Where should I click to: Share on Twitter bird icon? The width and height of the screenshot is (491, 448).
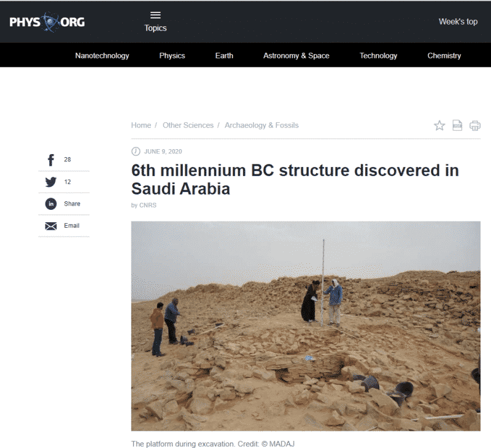coord(51,182)
